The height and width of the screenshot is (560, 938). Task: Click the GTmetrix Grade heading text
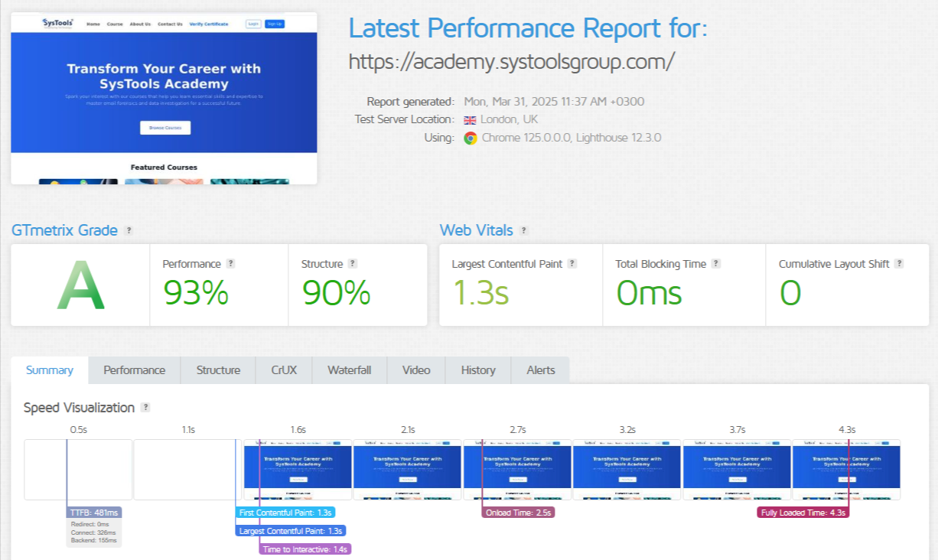(65, 230)
